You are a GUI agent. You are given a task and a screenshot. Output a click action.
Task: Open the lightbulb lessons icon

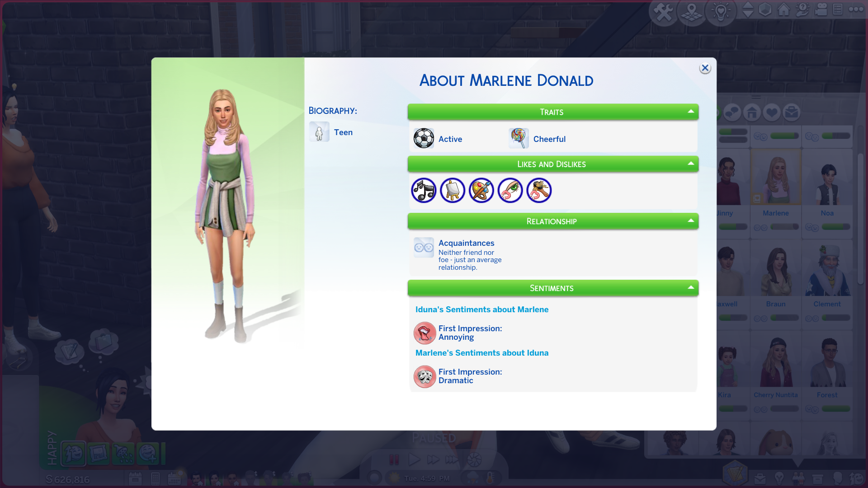coord(721,12)
